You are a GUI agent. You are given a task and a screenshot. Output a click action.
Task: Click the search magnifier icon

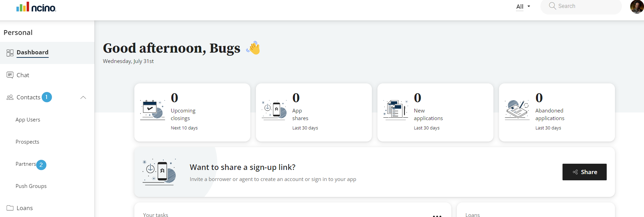pos(552,6)
